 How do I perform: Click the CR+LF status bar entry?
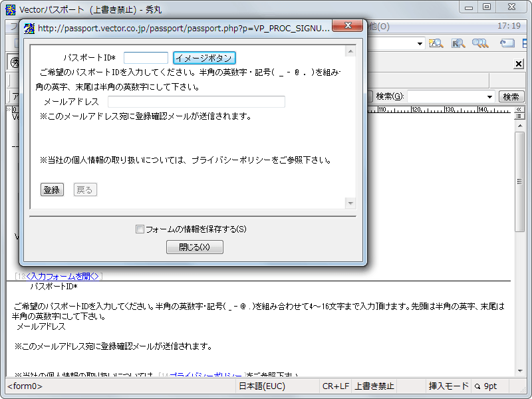336,386
